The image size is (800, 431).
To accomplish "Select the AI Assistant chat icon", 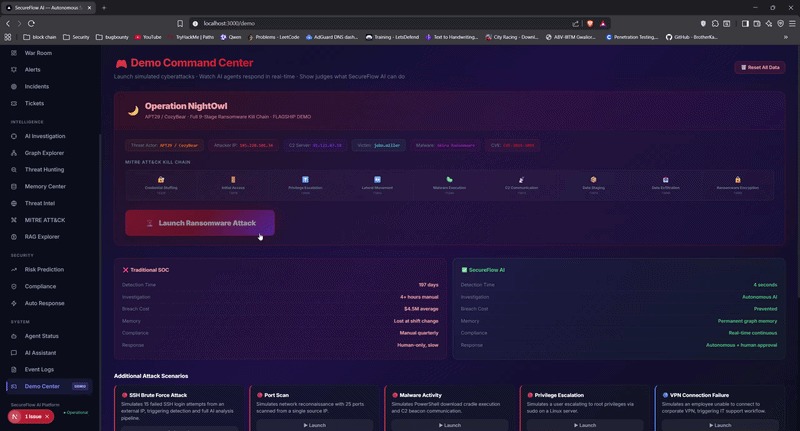I will [14, 353].
